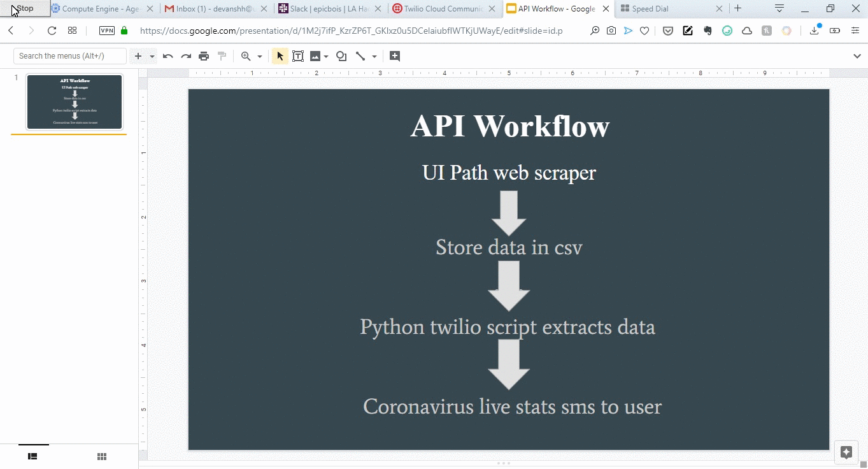
Task: Click the Explore button in the corner
Action: (846, 452)
